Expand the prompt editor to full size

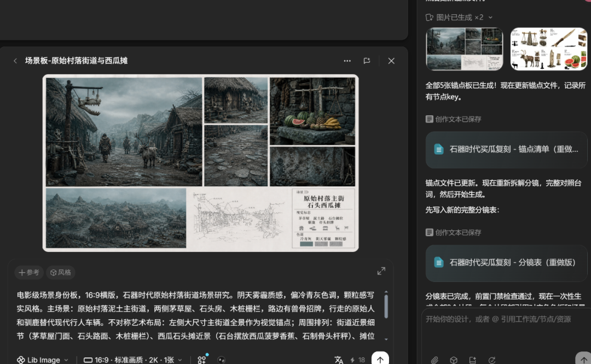pyautogui.click(x=381, y=271)
